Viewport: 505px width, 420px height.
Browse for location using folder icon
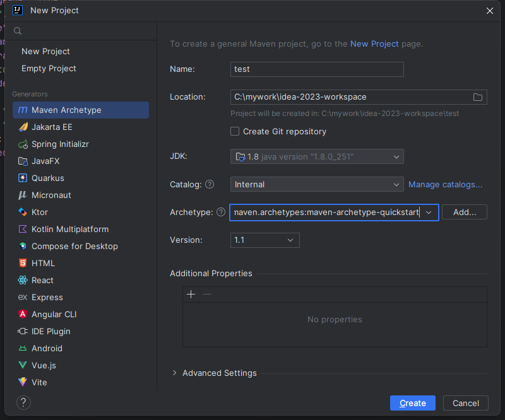point(478,97)
